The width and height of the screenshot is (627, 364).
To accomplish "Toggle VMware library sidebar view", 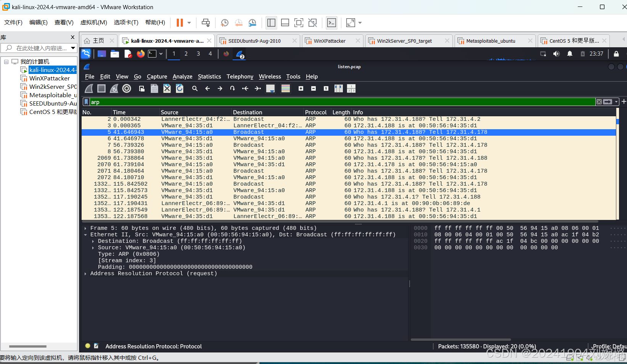I will coord(271,23).
